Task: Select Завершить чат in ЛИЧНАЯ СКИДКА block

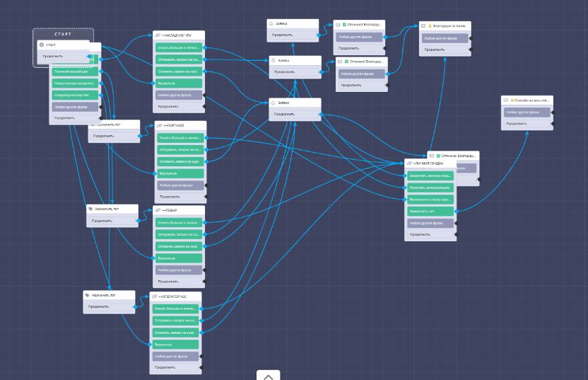Action: coord(430,211)
